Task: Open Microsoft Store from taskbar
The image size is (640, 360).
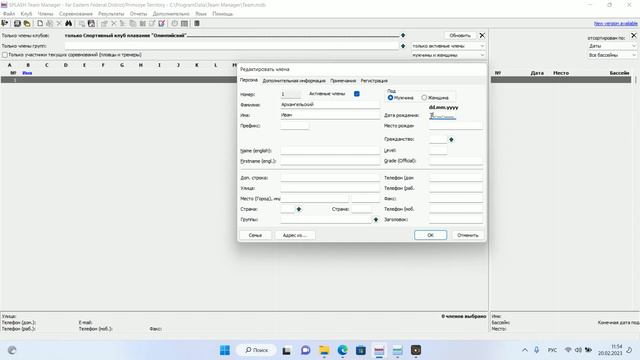Action: [361, 350]
